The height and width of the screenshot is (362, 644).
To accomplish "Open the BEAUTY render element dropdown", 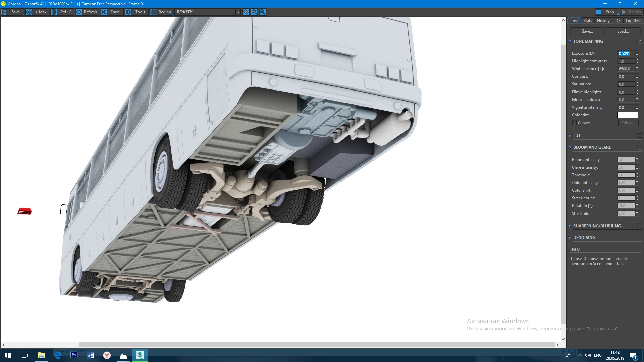I will 238,12.
